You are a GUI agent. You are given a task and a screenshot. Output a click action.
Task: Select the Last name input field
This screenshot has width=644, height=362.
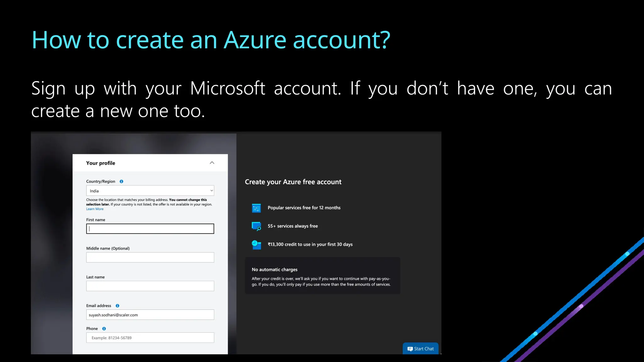[150, 286]
